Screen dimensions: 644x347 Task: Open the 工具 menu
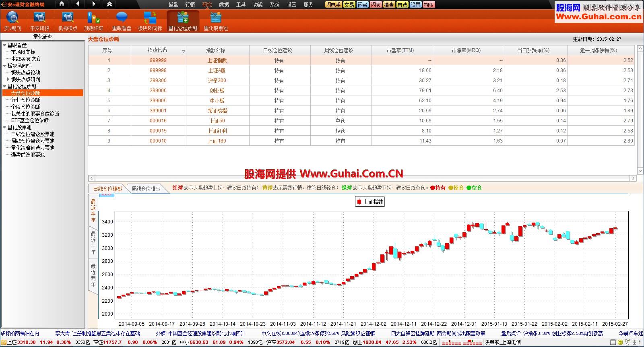click(x=241, y=4)
